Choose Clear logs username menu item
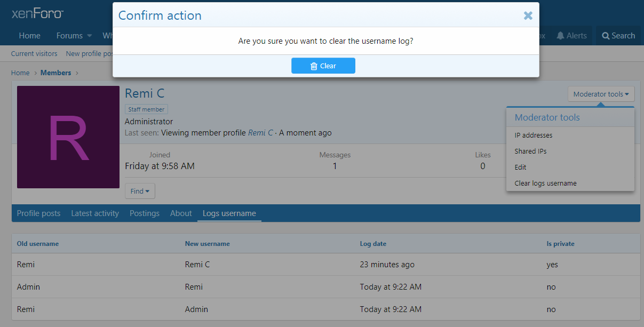Viewport: 644px width, 327px height. click(x=545, y=184)
